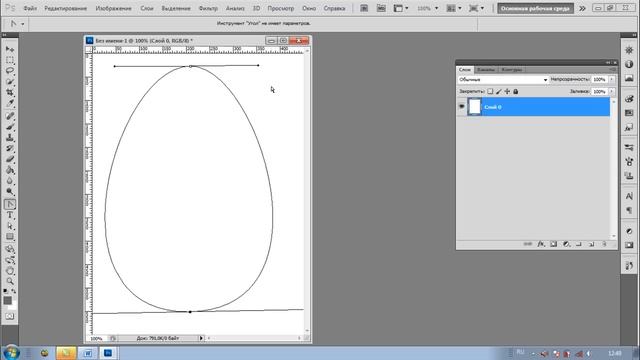Select the 3D Object Rotate tool
This screenshot has height=360, width=640.
pyautogui.click(x=10, y=249)
